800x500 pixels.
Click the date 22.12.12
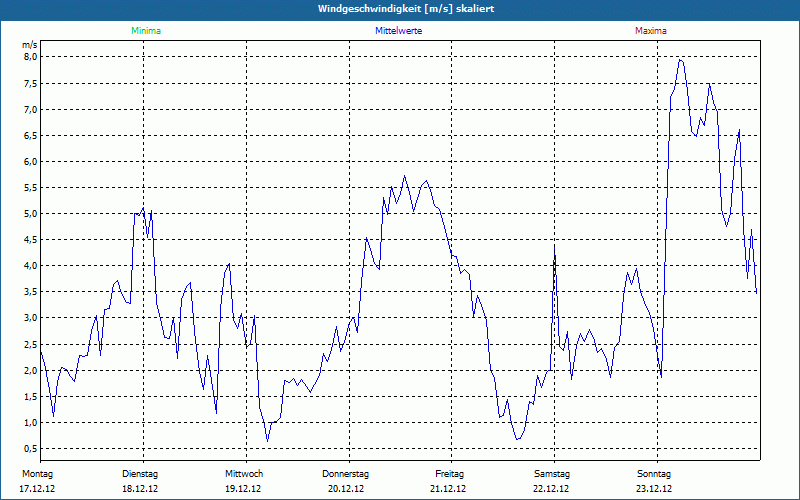551,489
